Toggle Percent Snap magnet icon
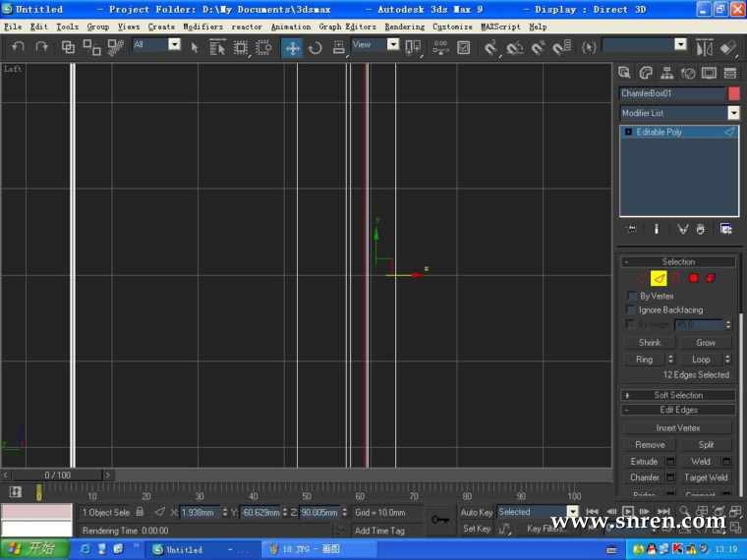Screen dimensions: 747x560 [539, 47]
